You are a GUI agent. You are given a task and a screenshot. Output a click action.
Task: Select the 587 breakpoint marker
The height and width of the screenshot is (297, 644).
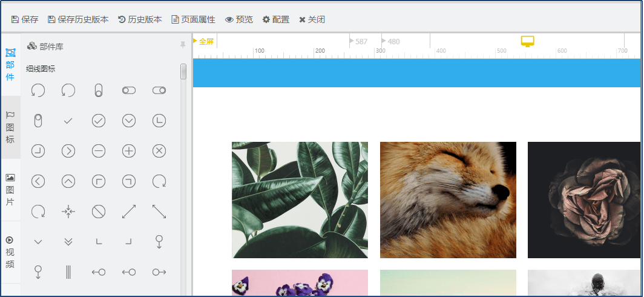click(358, 41)
